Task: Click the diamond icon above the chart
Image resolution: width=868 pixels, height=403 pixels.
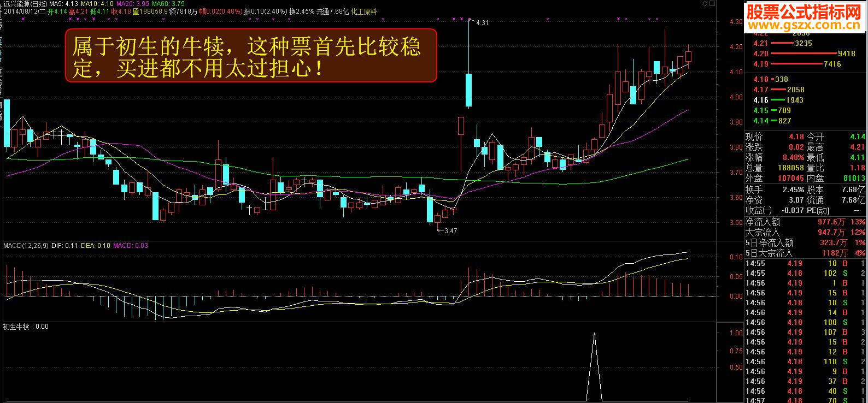Action: [705, 3]
